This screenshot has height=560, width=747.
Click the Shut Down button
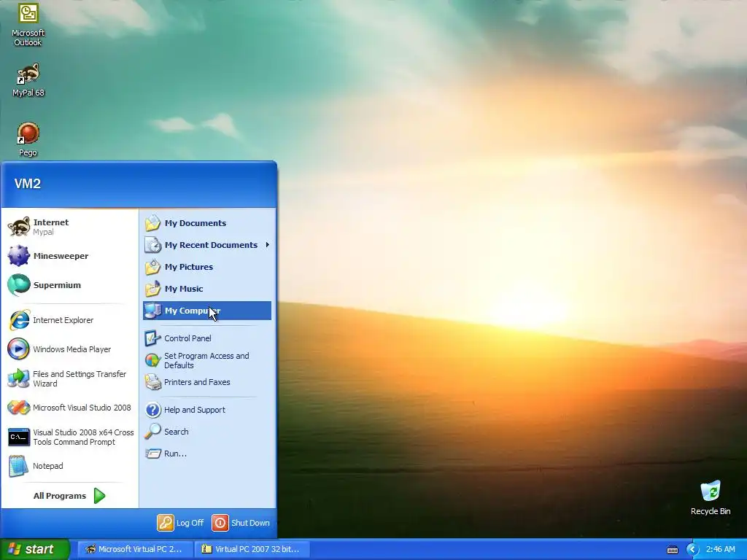pos(241,523)
